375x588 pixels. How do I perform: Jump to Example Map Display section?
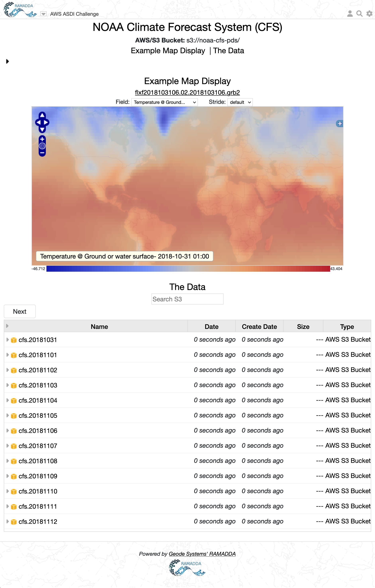pyautogui.click(x=168, y=51)
